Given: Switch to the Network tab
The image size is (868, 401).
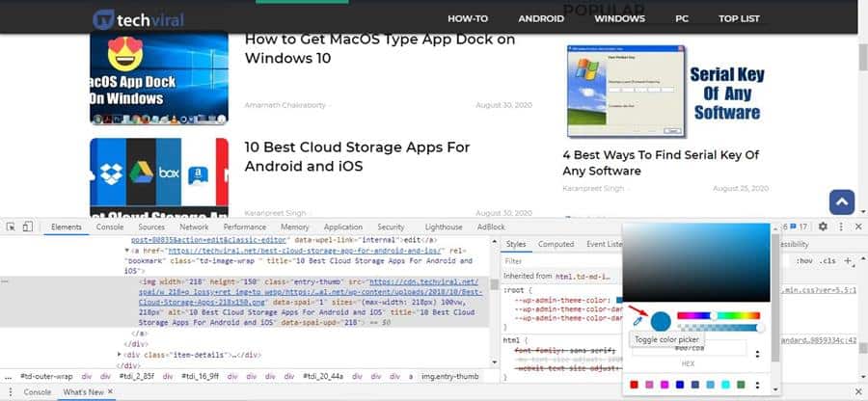Looking at the screenshot, I should pyautogui.click(x=194, y=227).
